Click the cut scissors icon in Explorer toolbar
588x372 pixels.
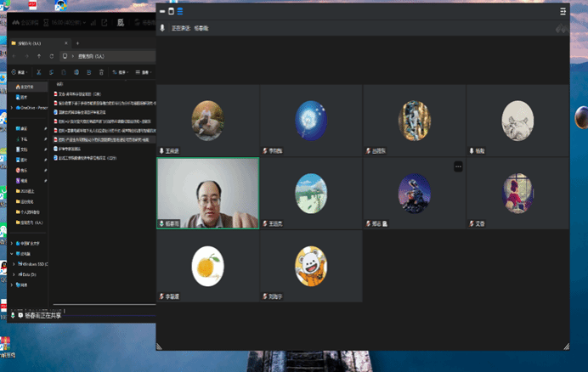point(38,72)
